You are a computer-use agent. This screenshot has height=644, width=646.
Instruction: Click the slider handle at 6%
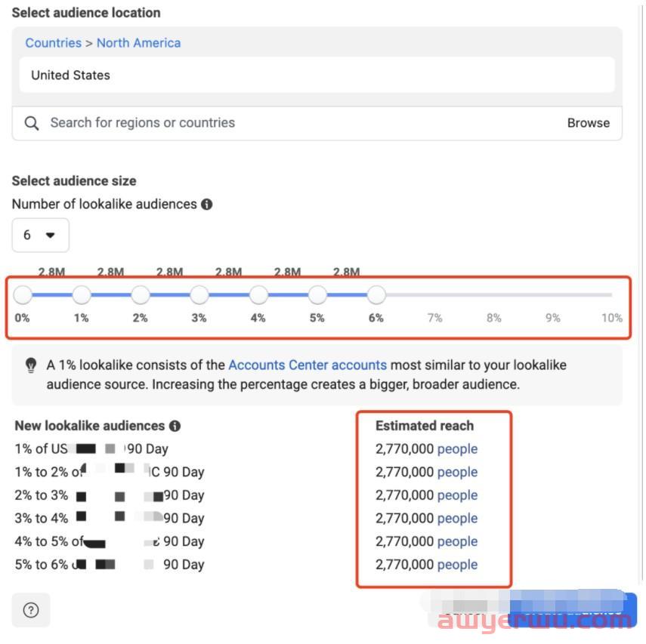[376, 294]
